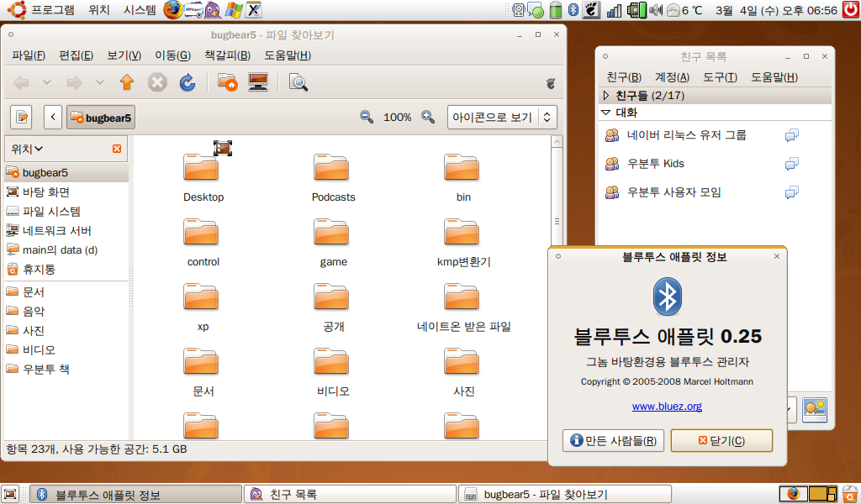Open 우분투 책 bookmark in sidebar
This screenshot has height=504, width=861.
66,369
